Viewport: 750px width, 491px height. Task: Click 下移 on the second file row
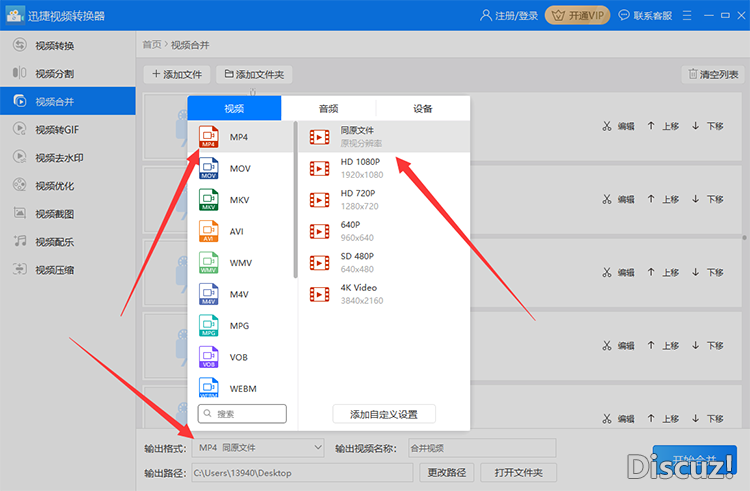click(707, 199)
